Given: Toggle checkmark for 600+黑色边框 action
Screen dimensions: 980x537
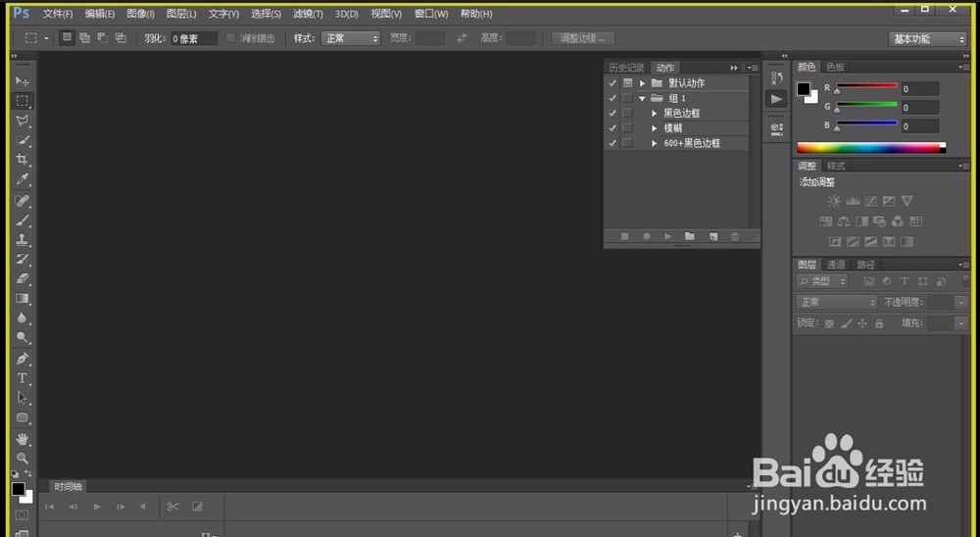Looking at the screenshot, I should coord(612,143).
